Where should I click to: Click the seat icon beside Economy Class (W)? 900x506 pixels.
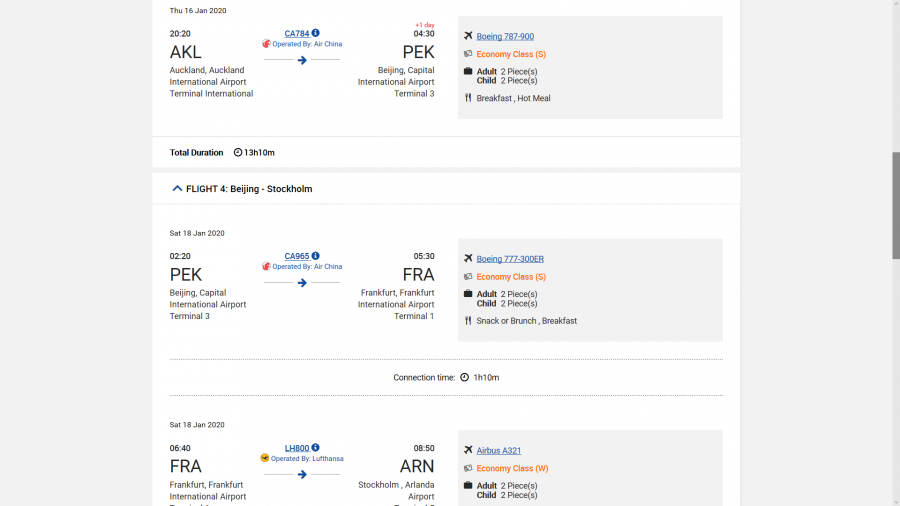[x=468, y=468]
